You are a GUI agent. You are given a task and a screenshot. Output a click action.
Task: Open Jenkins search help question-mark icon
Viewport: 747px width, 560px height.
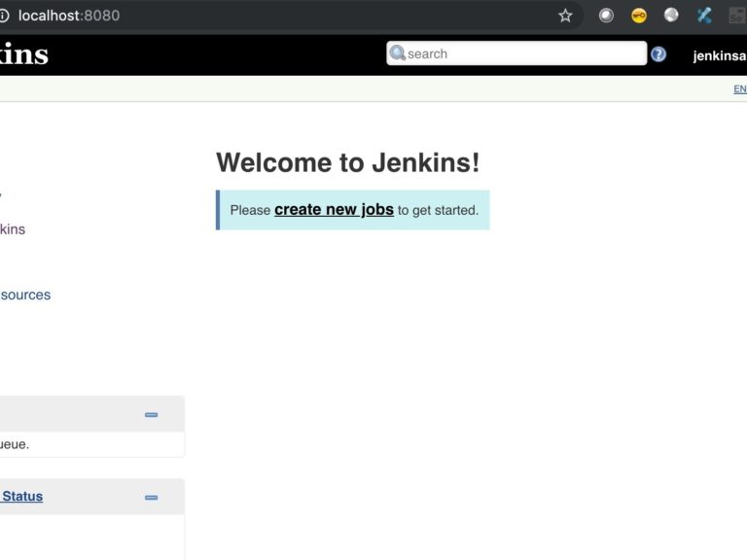coord(658,54)
